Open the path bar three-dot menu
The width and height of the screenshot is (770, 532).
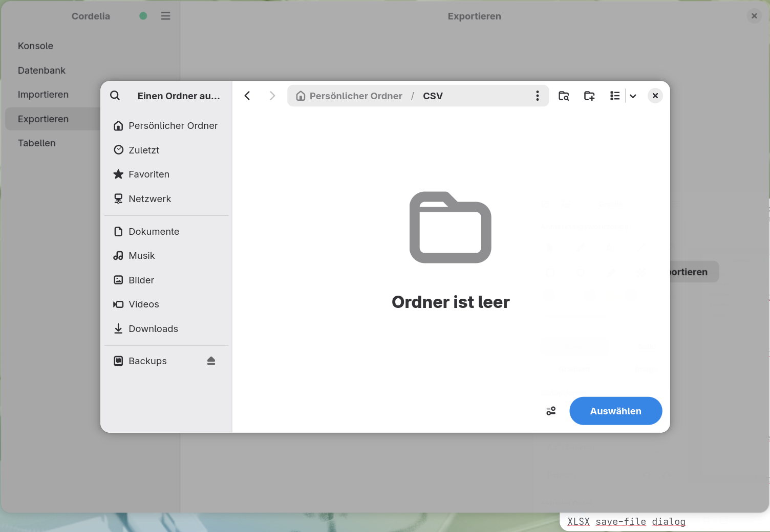tap(537, 96)
